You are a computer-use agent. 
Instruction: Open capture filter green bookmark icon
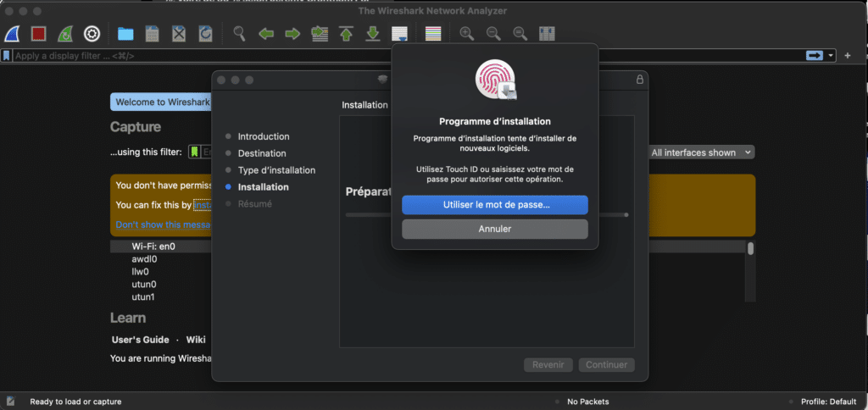coord(194,152)
